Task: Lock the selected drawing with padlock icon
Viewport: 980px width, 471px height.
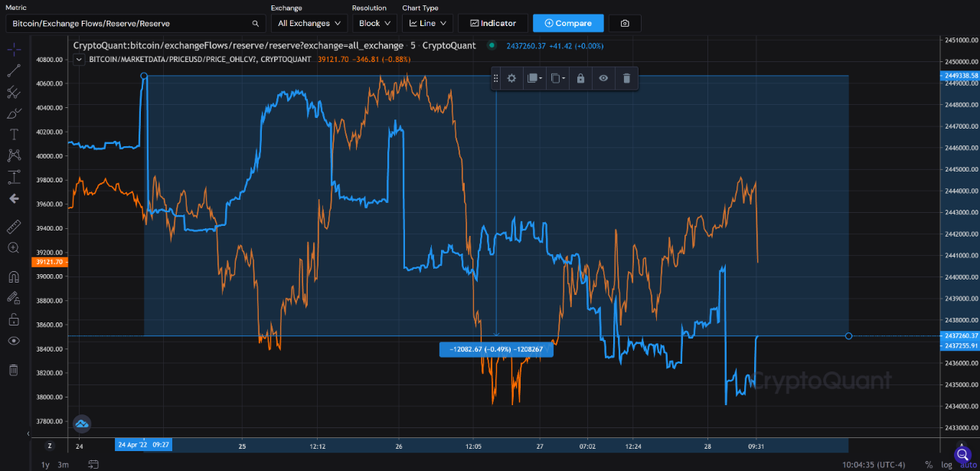Action: click(580, 78)
